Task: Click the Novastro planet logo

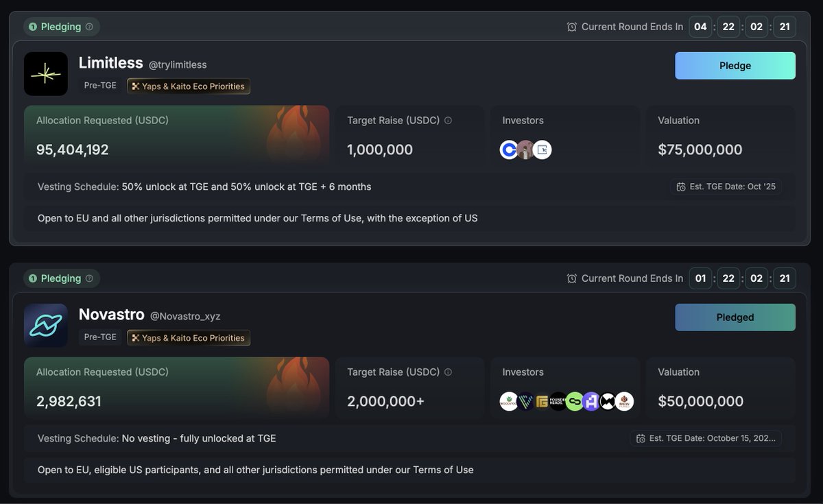Action: pos(46,326)
